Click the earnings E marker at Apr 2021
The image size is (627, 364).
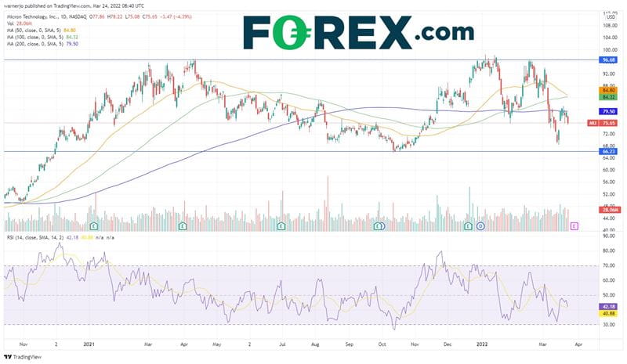183,226
